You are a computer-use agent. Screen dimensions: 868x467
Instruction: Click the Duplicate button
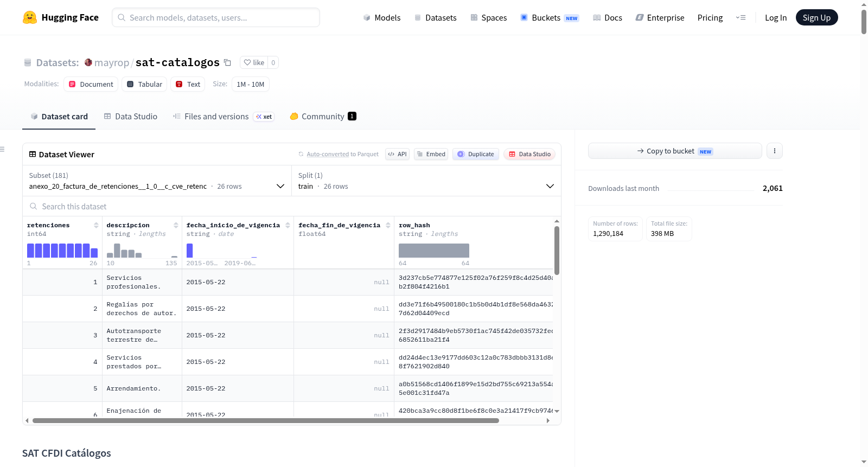(x=476, y=154)
